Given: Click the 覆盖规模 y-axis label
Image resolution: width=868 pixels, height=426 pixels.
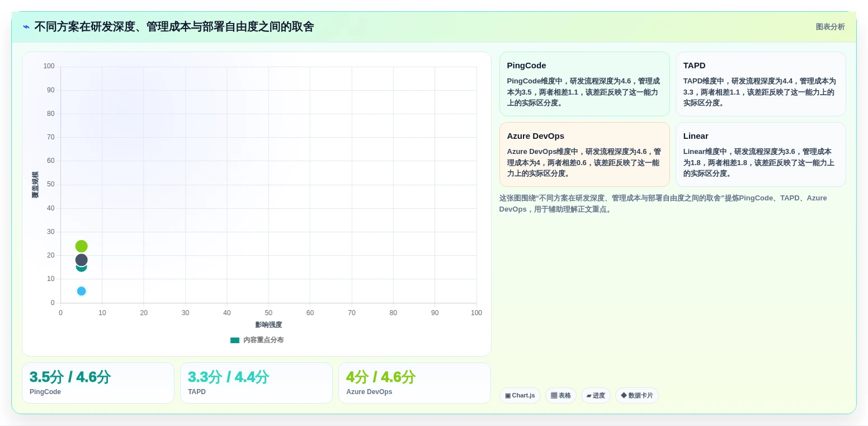Looking at the screenshot, I should (x=35, y=185).
